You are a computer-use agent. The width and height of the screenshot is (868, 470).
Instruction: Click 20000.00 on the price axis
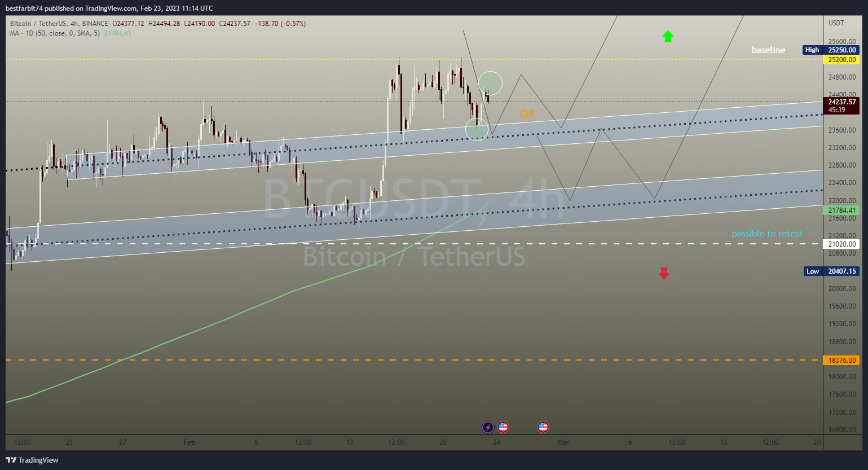pyautogui.click(x=842, y=289)
